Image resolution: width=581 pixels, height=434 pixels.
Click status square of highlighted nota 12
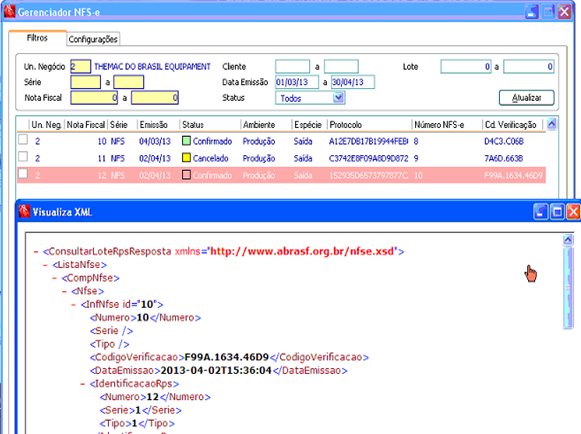pos(186,175)
